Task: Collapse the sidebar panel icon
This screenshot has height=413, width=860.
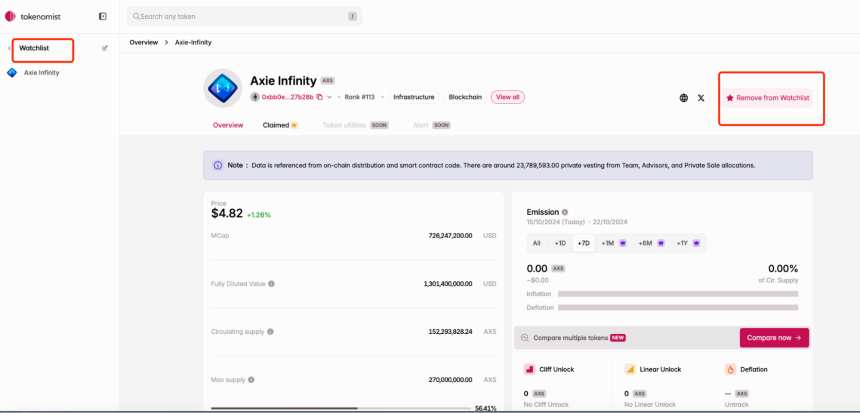Action: (x=103, y=16)
